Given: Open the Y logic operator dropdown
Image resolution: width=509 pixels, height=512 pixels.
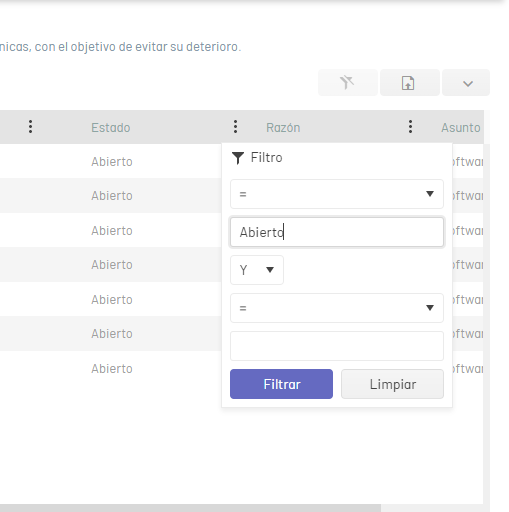Looking at the screenshot, I should [x=257, y=270].
